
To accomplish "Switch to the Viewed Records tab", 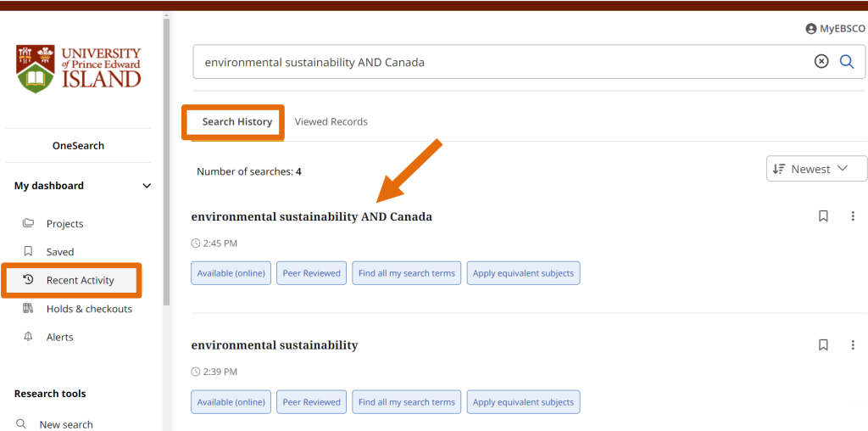I will (x=331, y=122).
